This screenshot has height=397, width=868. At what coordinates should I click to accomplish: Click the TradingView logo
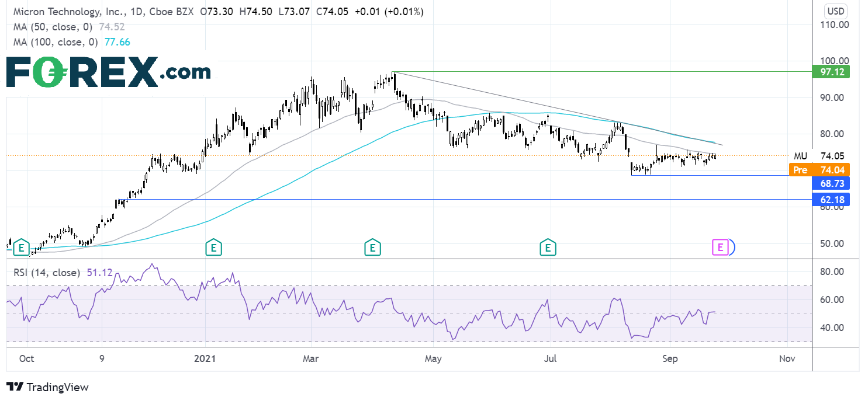47,386
